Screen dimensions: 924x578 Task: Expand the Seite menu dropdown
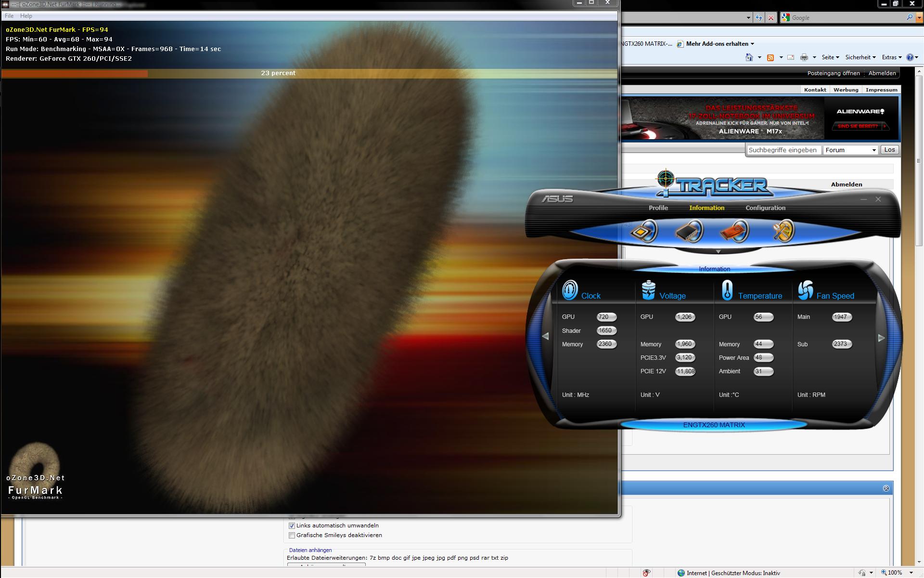coord(830,57)
